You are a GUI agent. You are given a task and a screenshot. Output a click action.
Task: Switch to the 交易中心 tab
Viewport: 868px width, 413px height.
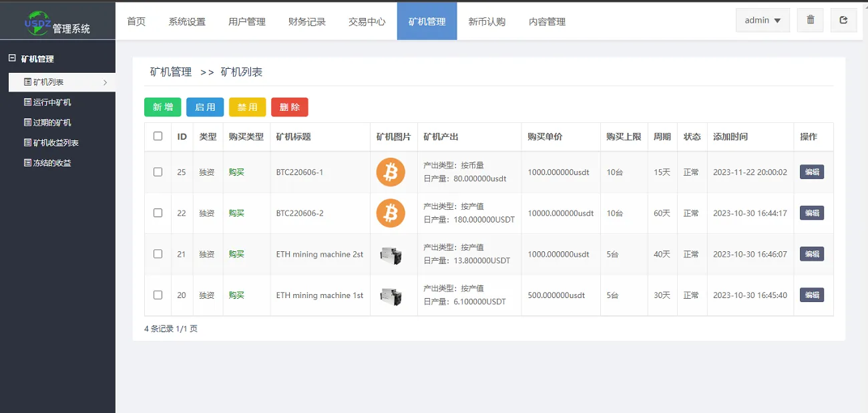tap(366, 21)
